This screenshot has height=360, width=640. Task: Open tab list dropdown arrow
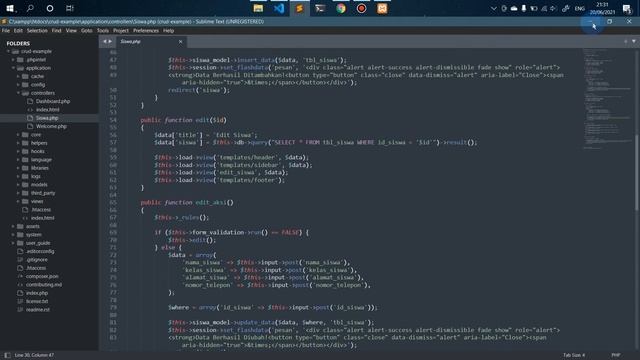633,41
